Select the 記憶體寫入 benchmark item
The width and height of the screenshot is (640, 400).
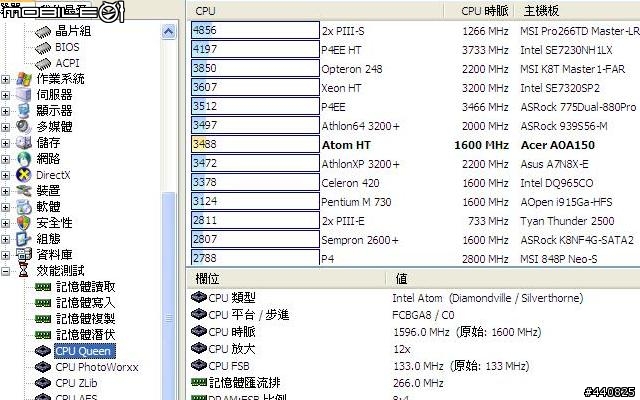[86, 303]
